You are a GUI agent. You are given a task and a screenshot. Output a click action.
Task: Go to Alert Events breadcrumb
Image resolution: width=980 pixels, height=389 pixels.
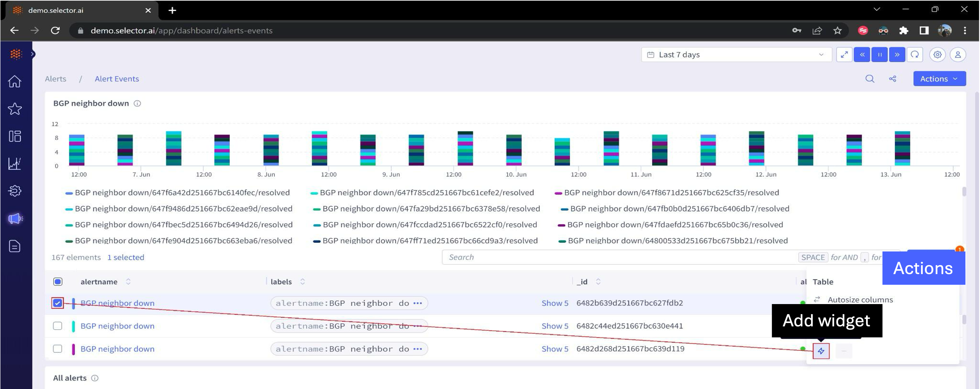coord(117,79)
